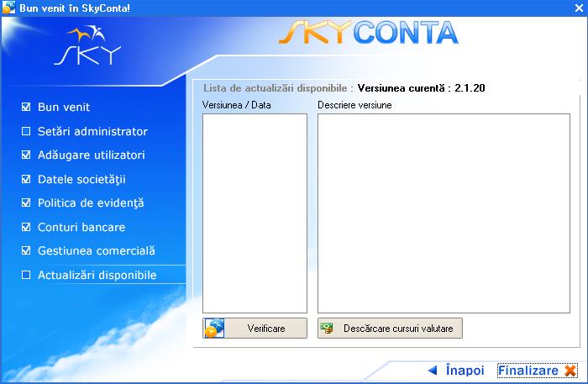Screen dimensions: 588x384
Task: Click the 'Versiunea curentă : 2.1.20' text
Action: [421, 88]
